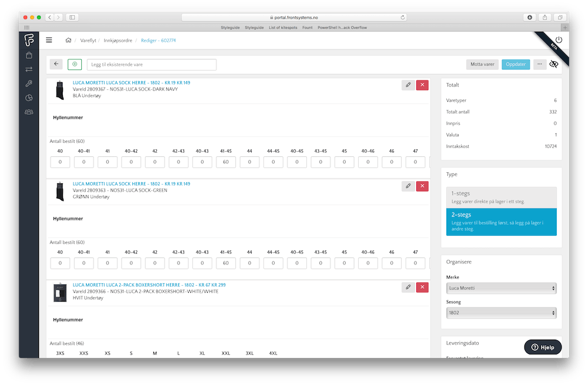This screenshot has width=588, height=385.
Task: Click size 40 quantity field for DARK NAVY sock
Action: tap(60, 162)
